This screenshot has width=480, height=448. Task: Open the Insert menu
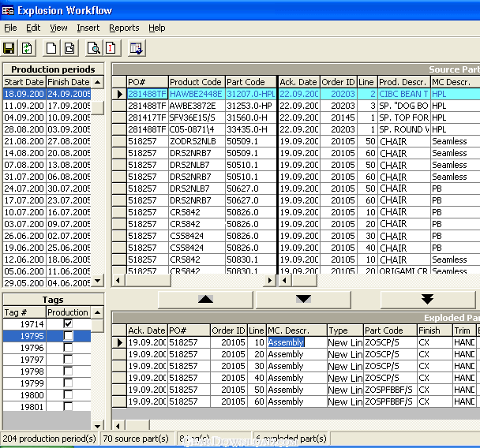(88, 28)
